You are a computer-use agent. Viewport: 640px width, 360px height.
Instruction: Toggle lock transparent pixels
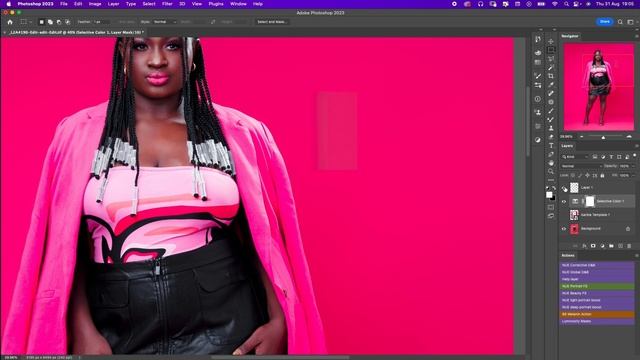[573, 176]
